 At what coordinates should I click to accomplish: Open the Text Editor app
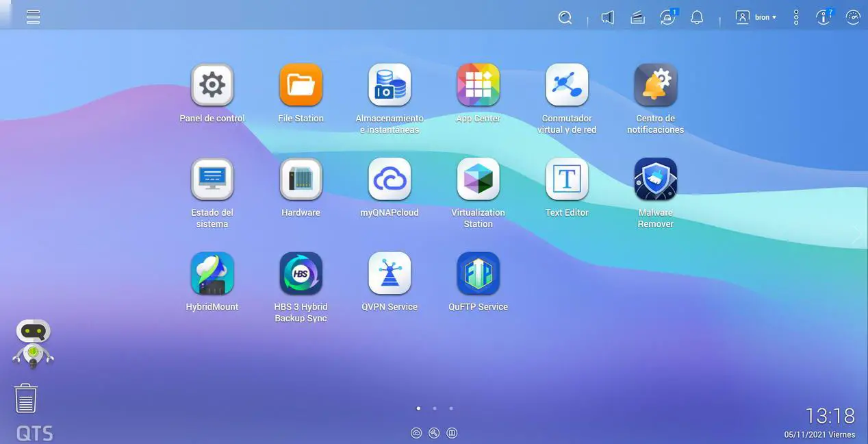[567, 178]
